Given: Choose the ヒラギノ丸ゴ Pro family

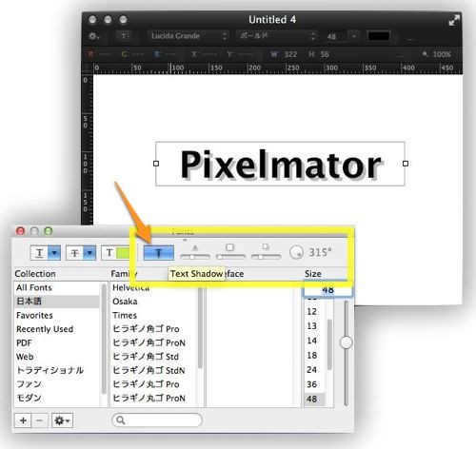Looking at the screenshot, I should [x=154, y=384].
